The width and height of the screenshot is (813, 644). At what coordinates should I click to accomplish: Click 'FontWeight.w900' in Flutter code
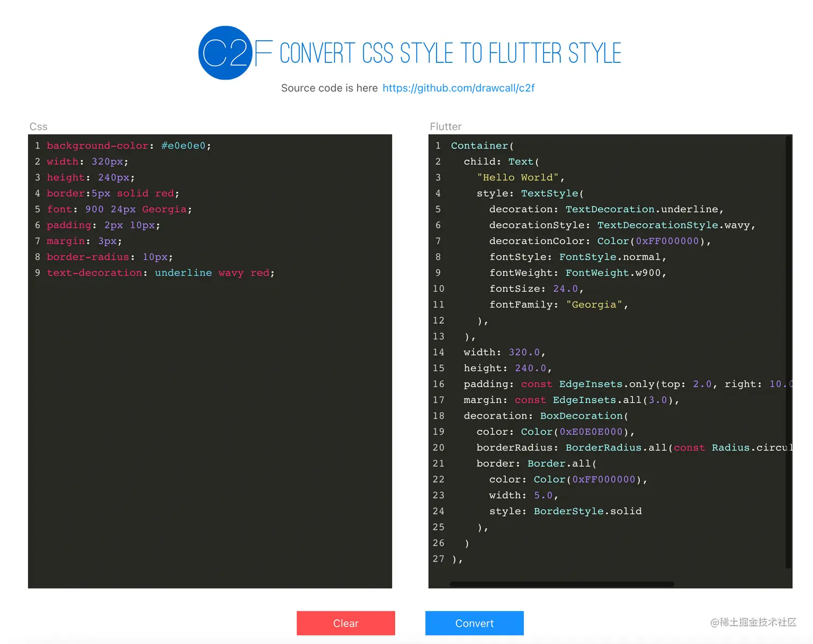tap(613, 273)
